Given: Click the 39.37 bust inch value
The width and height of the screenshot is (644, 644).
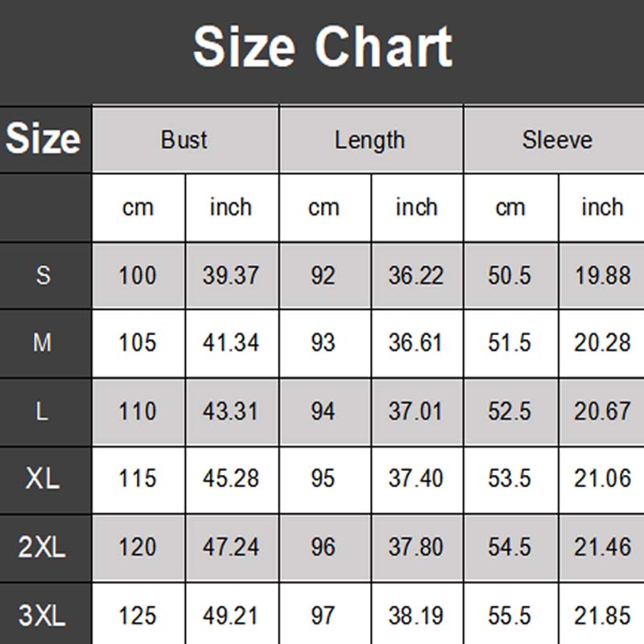Looking at the screenshot, I should click(231, 275).
